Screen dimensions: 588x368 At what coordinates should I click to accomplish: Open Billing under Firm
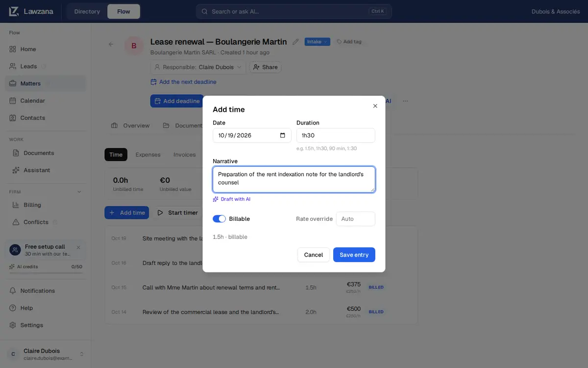[x=46, y=205]
